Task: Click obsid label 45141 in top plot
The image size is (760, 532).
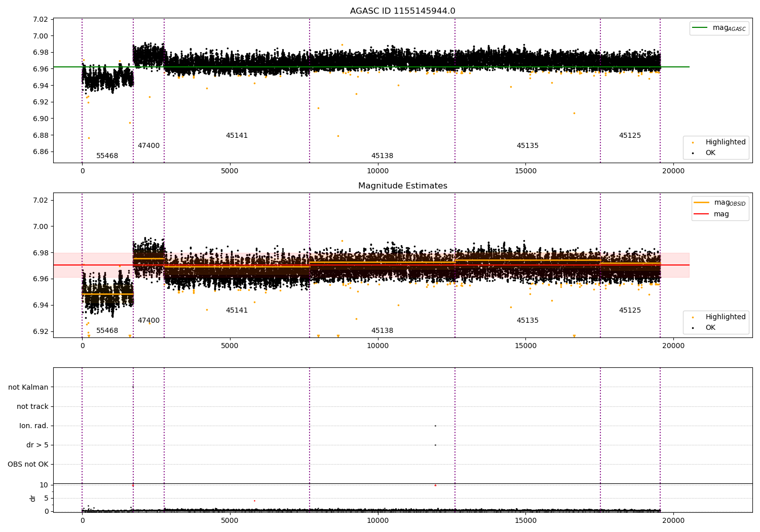Action: [x=237, y=136]
